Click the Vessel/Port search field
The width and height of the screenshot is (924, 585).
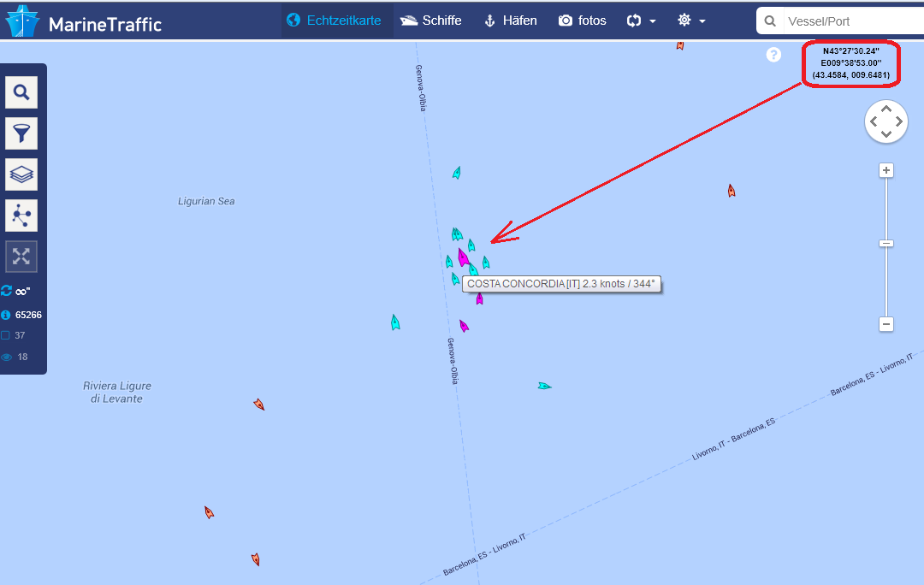pyautogui.click(x=853, y=21)
